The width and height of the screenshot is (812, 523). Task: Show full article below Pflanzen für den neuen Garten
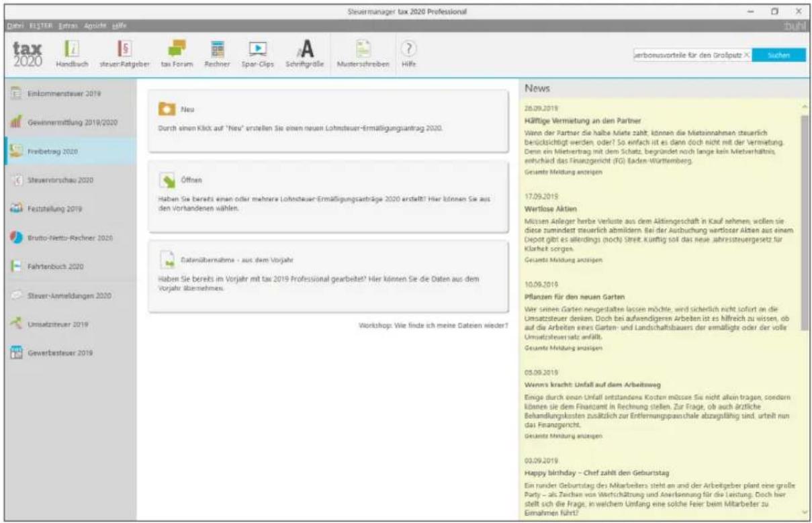tap(563, 348)
